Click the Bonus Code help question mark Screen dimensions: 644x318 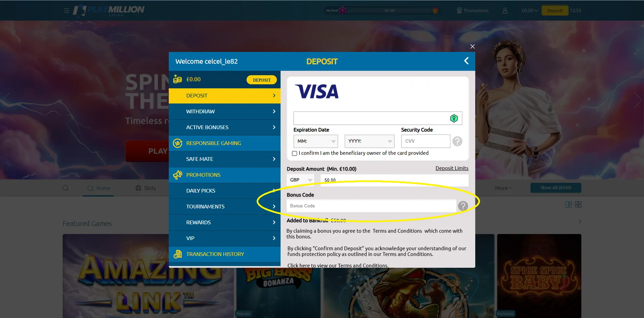tap(463, 206)
